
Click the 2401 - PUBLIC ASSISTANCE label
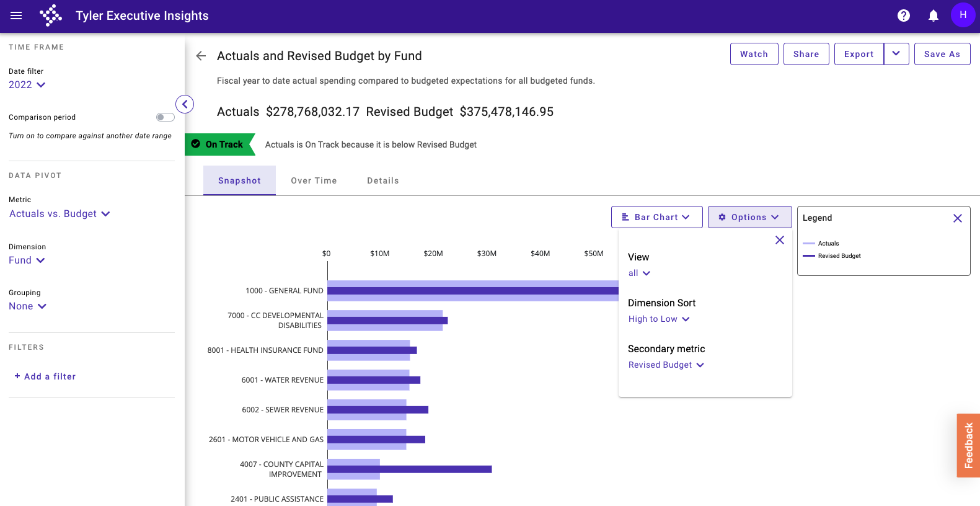(x=277, y=499)
